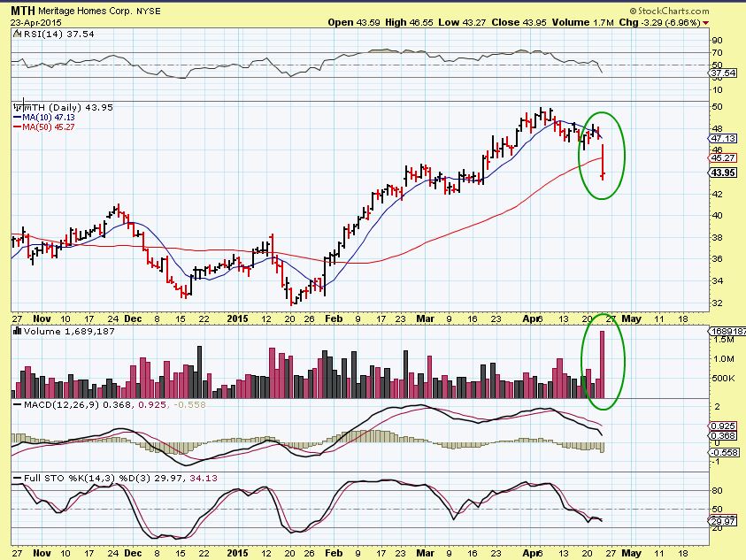Click the Chg -3.29 (-6.96%) value
This screenshot has width=746, height=560.
pyautogui.click(x=659, y=22)
